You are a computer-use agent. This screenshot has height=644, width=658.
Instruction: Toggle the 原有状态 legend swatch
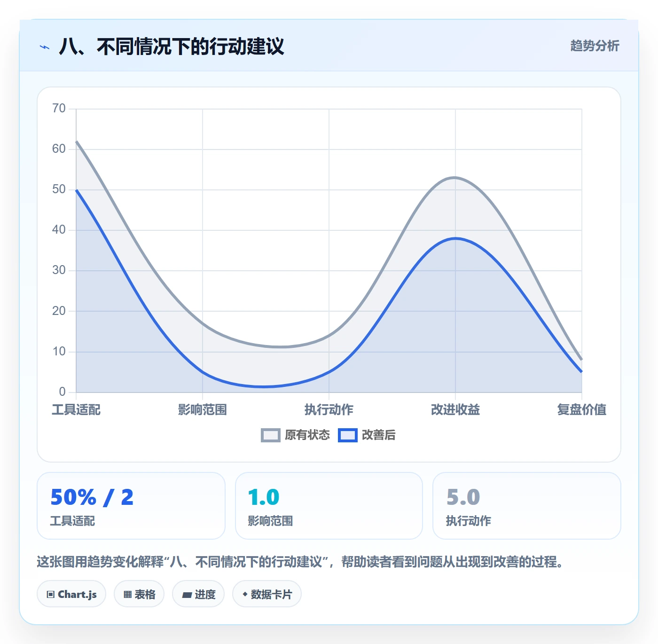tap(271, 435)
